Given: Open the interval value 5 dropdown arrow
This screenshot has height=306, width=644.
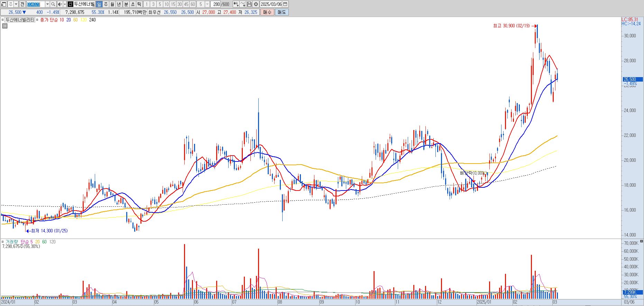Looking at the screenshot, I should 207,4.
